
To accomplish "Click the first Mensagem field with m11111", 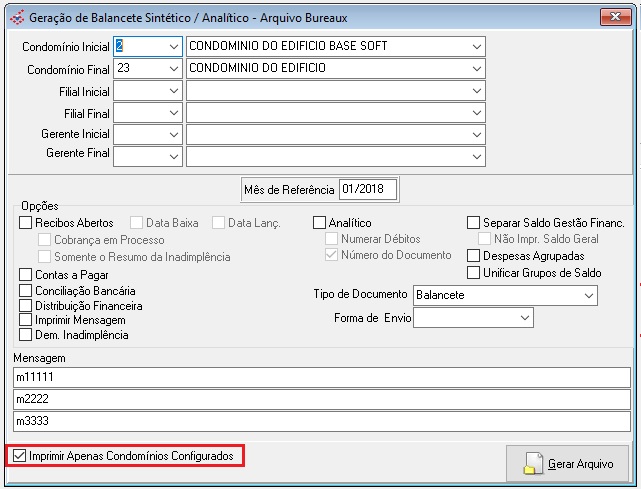I will pos(321,377).
